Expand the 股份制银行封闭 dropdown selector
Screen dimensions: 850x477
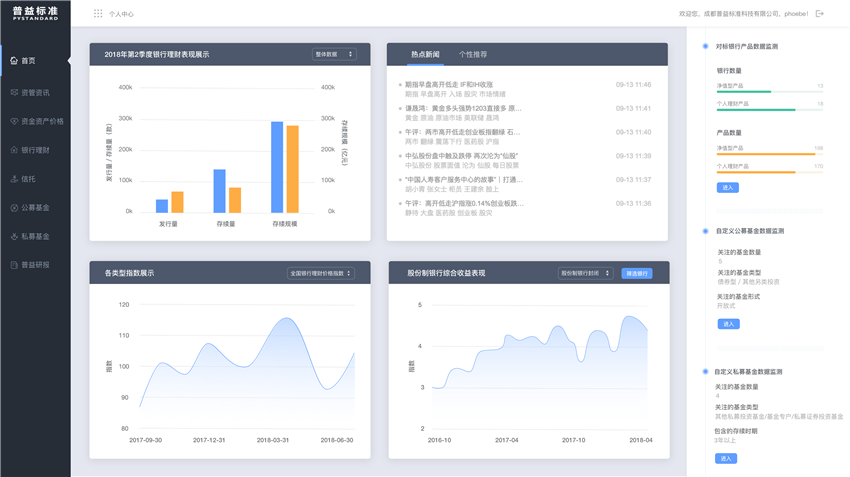click(585, 273)
